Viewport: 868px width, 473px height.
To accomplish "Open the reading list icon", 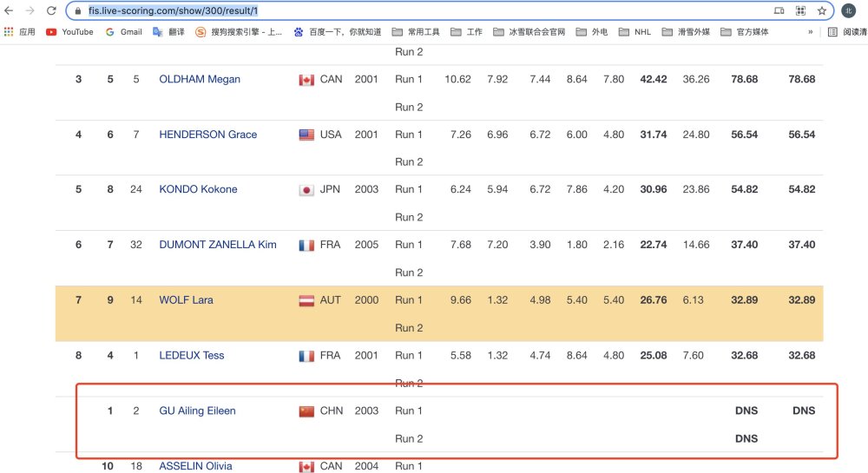I will [847, 32].
